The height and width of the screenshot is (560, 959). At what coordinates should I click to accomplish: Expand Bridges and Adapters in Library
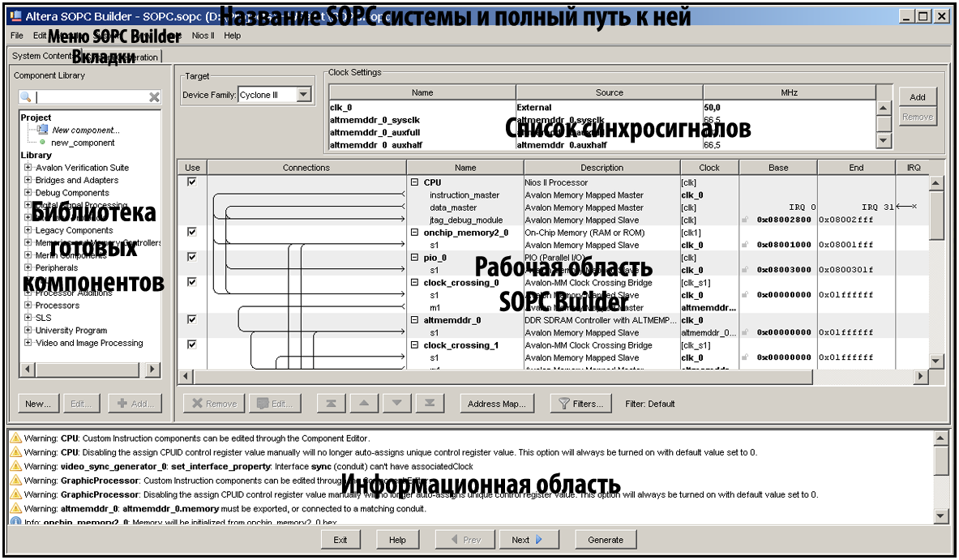tap(28, 180)
